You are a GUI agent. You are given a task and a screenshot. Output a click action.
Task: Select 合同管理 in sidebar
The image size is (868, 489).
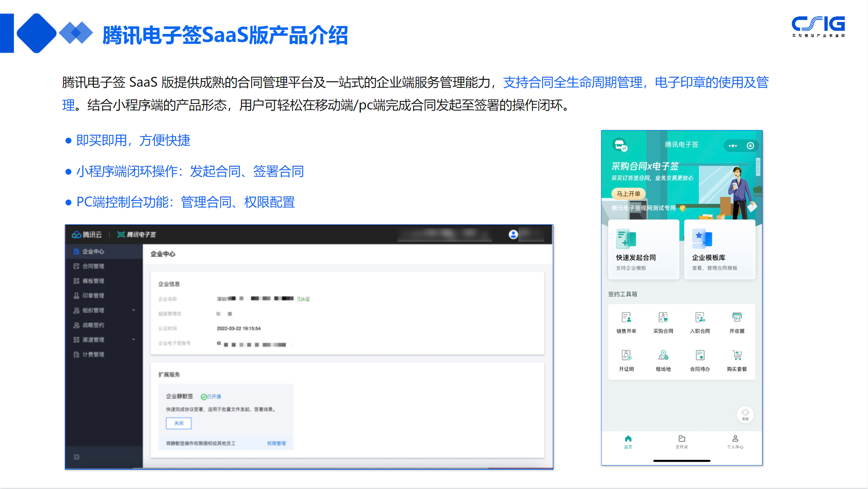104,266
